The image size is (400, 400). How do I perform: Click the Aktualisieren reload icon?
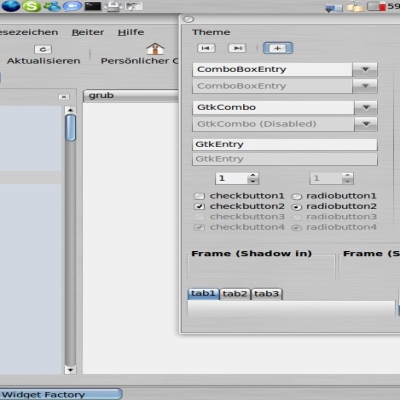coord(43,49)
